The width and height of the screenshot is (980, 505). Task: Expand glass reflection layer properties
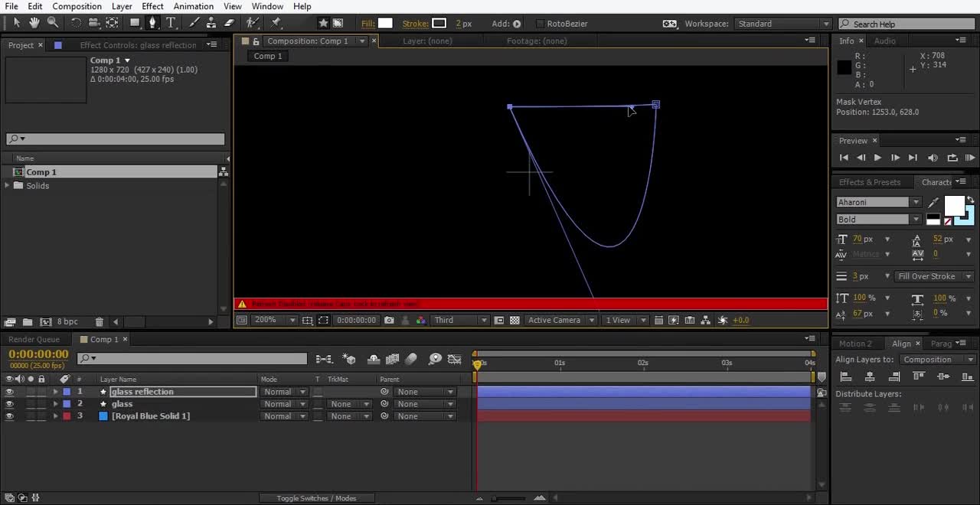[x=55, y=392]
